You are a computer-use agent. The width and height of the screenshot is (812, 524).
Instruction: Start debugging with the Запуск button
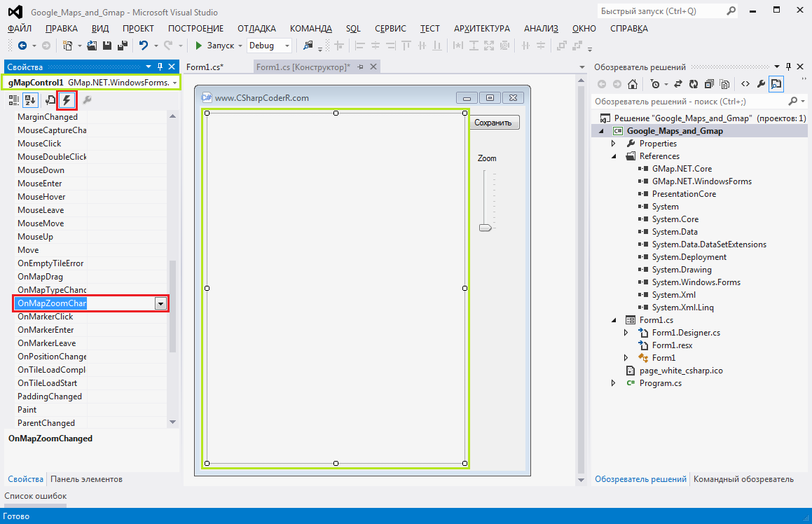click(x=218, y=45)
